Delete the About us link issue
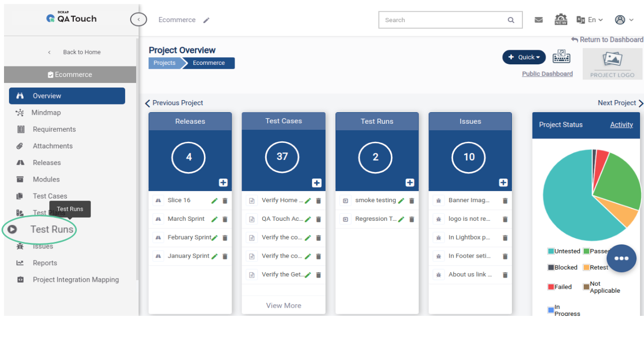644x338 pixels. tap(505, 275)
